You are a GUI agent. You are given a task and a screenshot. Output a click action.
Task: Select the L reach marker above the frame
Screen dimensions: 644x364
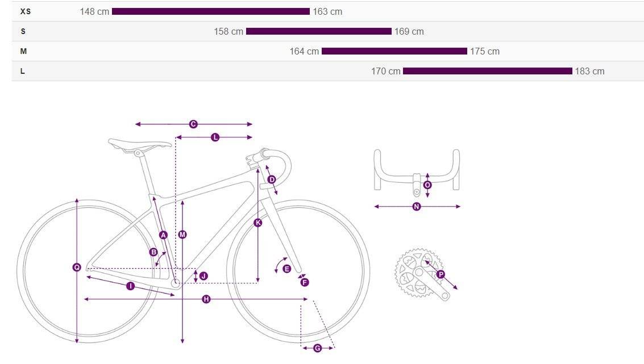pos(215,137)
